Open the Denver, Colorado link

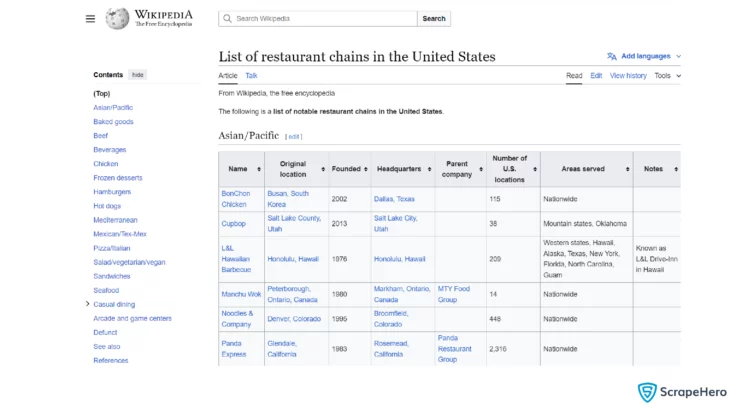(294, 319)
